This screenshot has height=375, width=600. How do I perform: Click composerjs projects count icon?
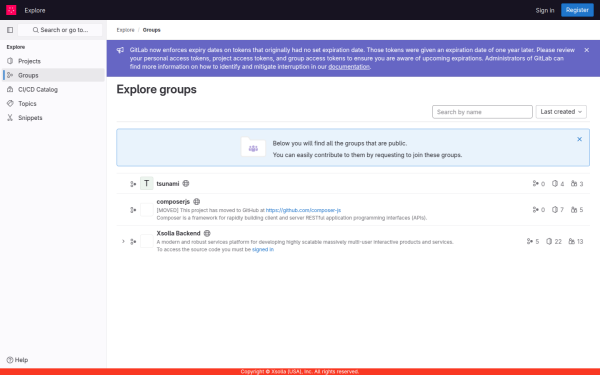pos(554,210)
